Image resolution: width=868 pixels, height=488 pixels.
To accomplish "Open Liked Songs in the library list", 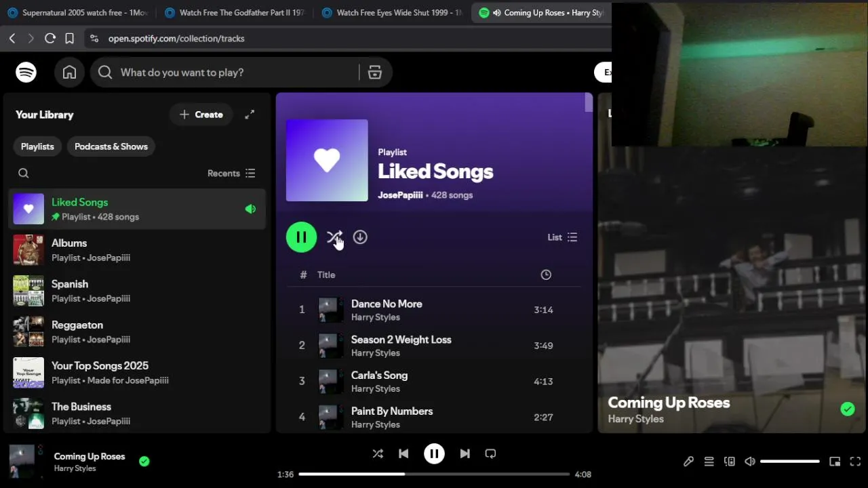I will (138, 209).
